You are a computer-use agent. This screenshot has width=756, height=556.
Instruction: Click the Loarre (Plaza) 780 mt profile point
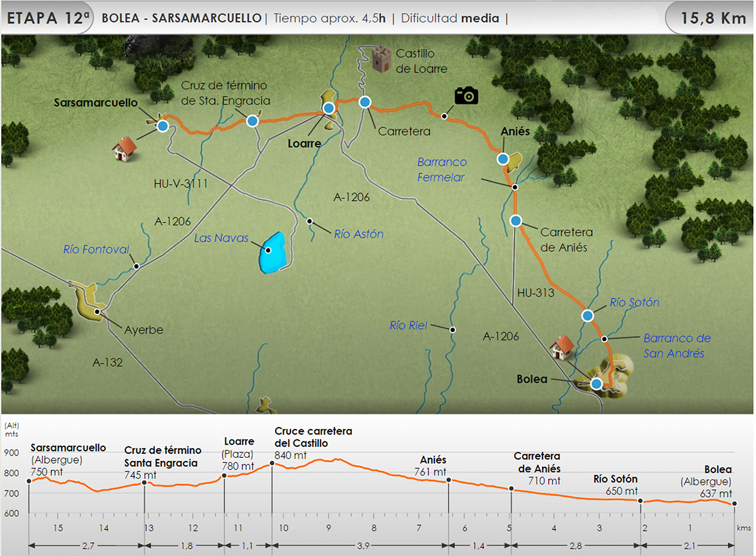click(x=224, y=476)
